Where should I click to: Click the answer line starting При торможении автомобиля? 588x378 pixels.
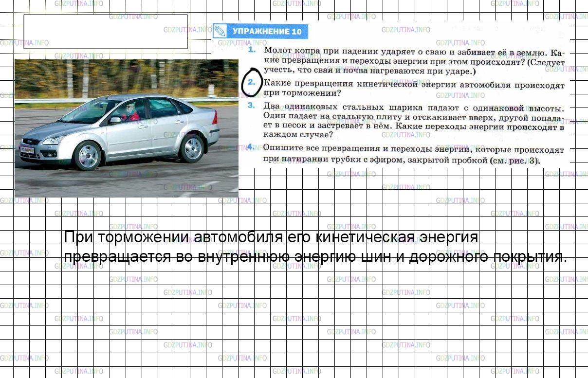(x=271, y=237)
